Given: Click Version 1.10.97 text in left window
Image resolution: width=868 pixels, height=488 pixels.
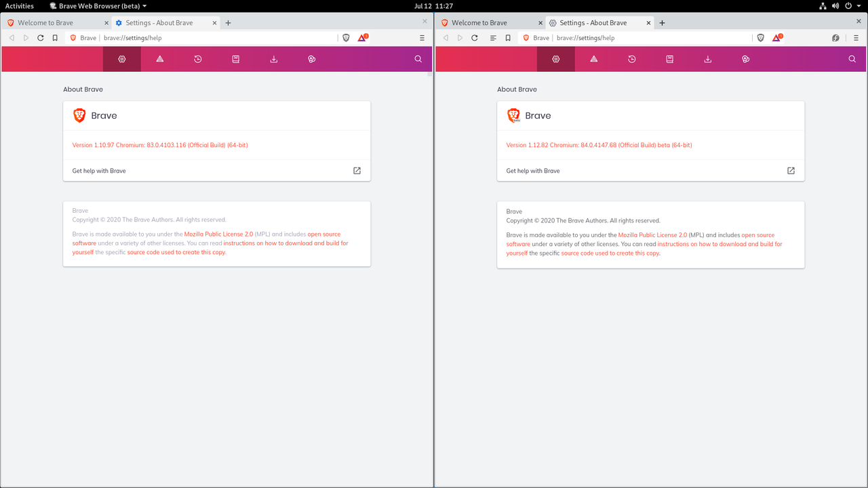Looking at the screenshot, I should pos(160,145).
